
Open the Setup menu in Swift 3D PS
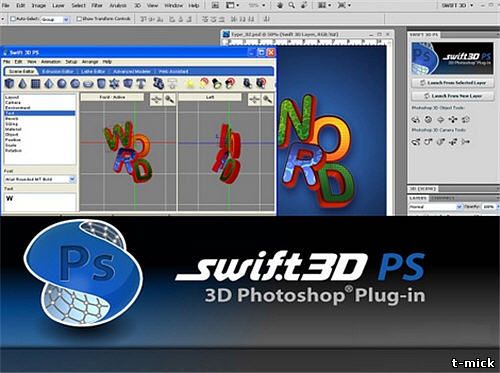point(71,62)
